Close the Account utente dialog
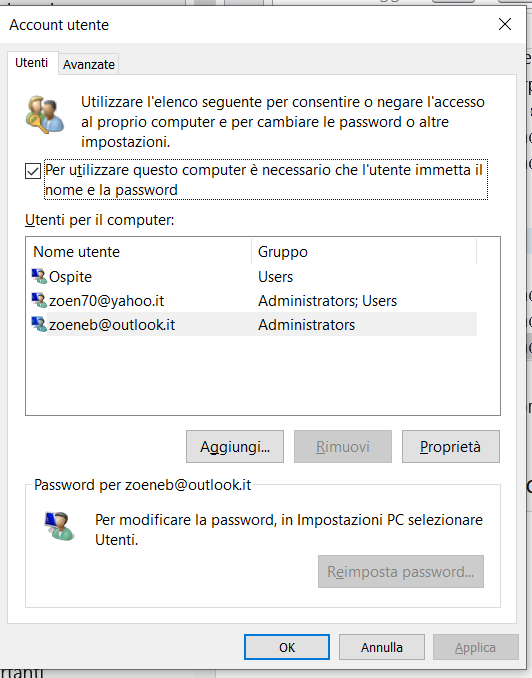532x678 pixels. (505, 24)
